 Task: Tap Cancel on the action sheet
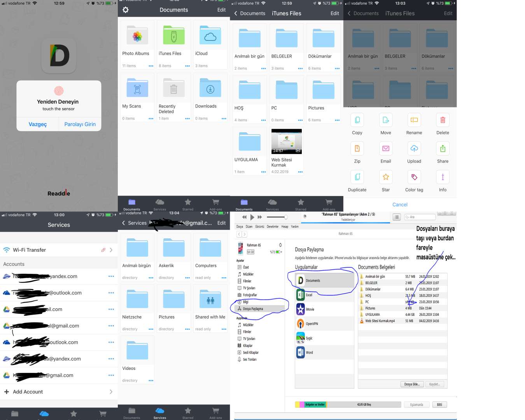pos(400,205)
